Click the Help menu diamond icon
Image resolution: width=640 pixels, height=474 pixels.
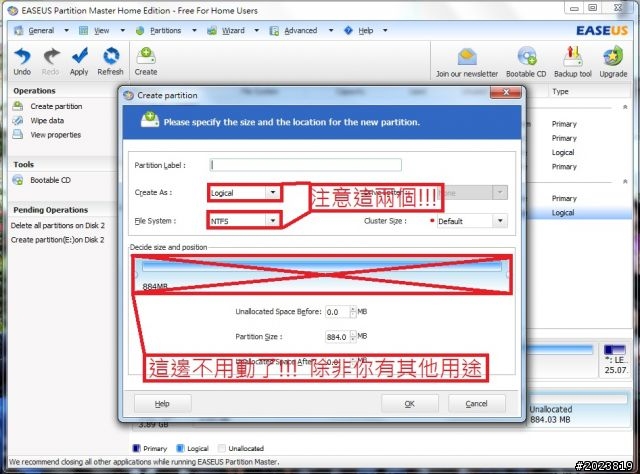(348, 30)
